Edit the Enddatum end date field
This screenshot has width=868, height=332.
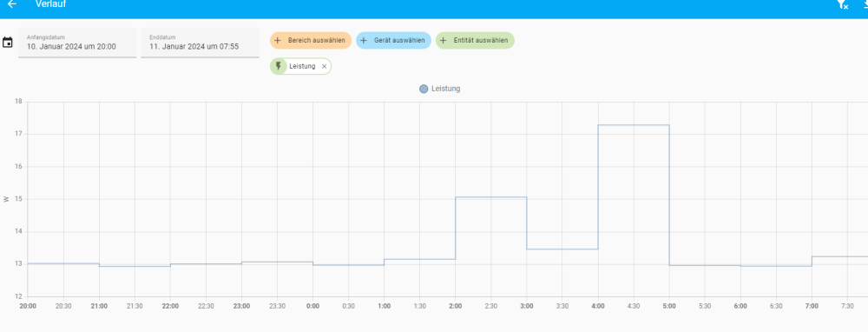[x=200, y=43]
